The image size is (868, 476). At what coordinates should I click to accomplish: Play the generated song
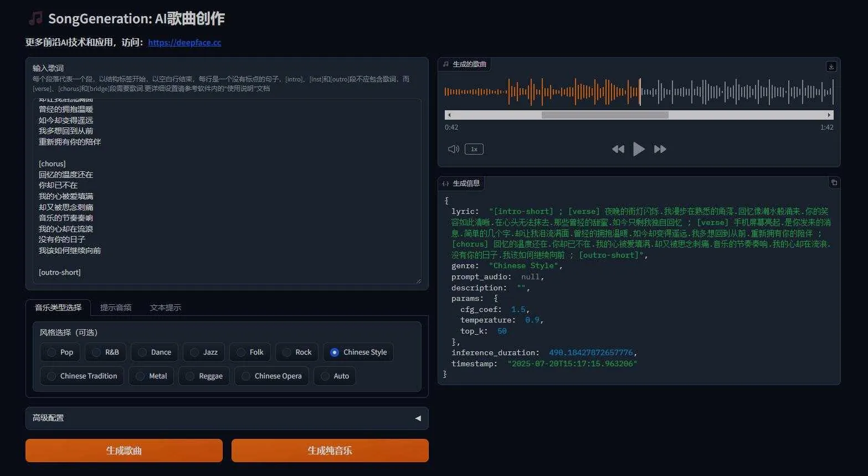(639, 149)
